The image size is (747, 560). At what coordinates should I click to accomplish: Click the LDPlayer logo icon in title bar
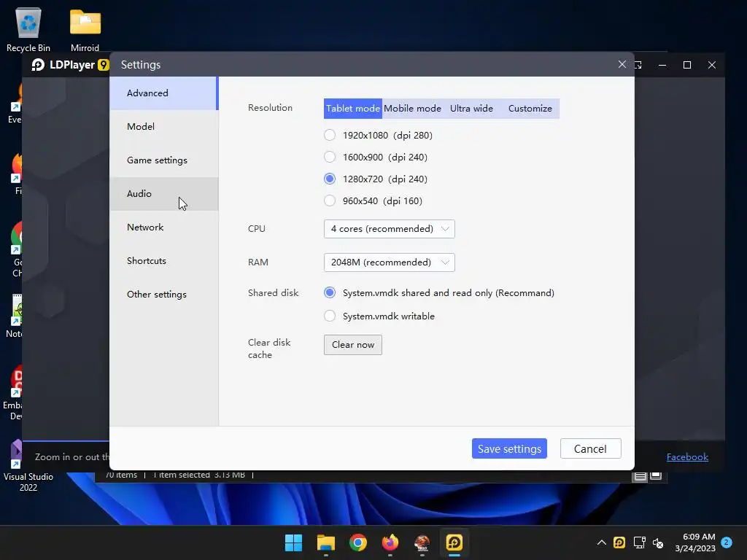38,65
